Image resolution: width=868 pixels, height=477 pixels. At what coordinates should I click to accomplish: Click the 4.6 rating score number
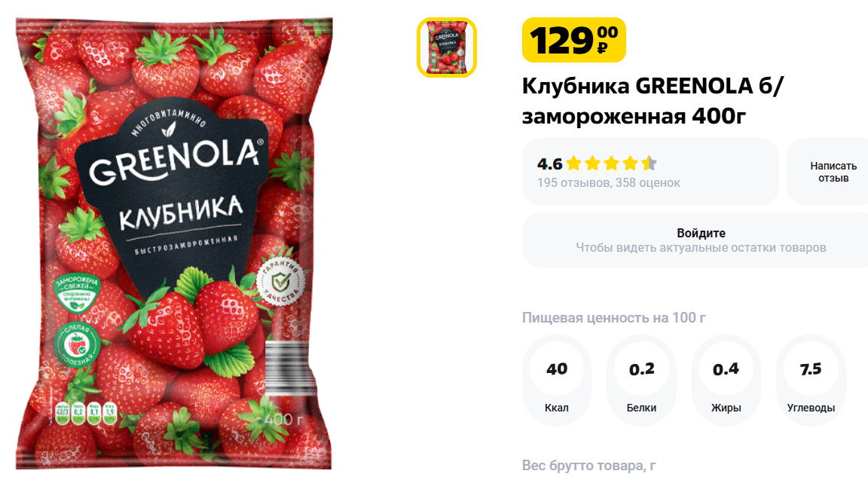(x=549, y=164)
